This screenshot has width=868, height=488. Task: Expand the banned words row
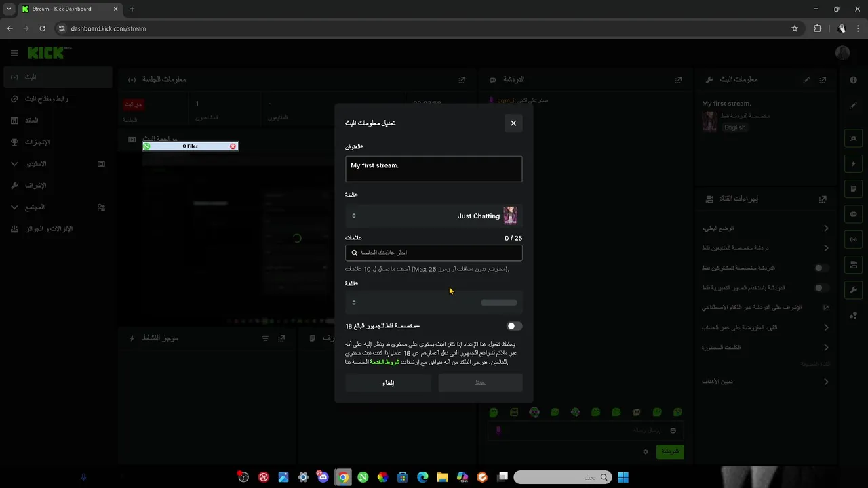765,348
